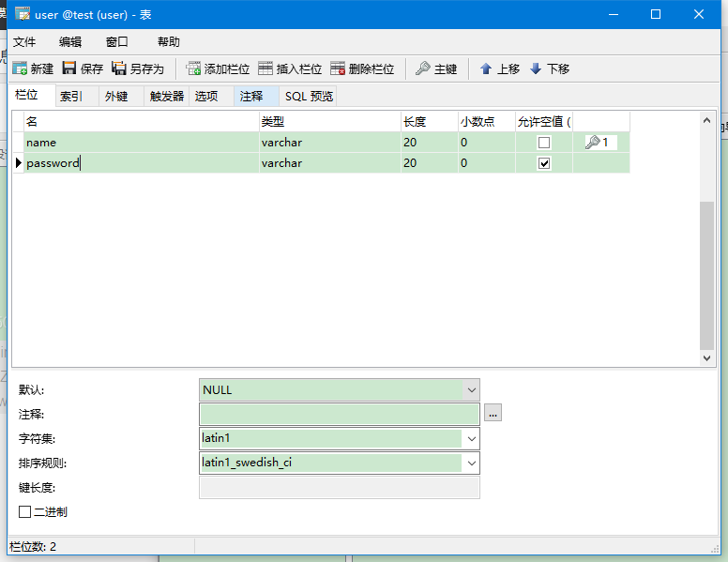Click the 长度 column header
728x562 pixels.
click(x=430, y=122)
